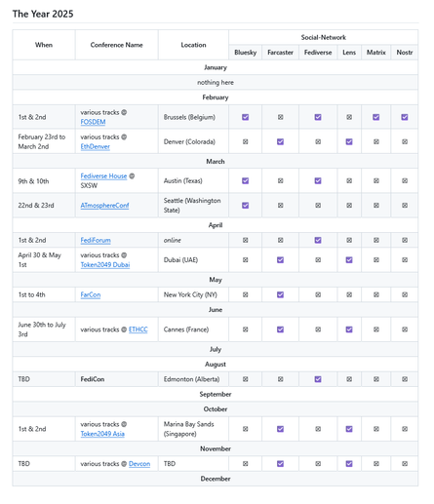Viewport: 434px width, 504px height.
Task: Click the Social-Network header
Action: click(324, 37)
